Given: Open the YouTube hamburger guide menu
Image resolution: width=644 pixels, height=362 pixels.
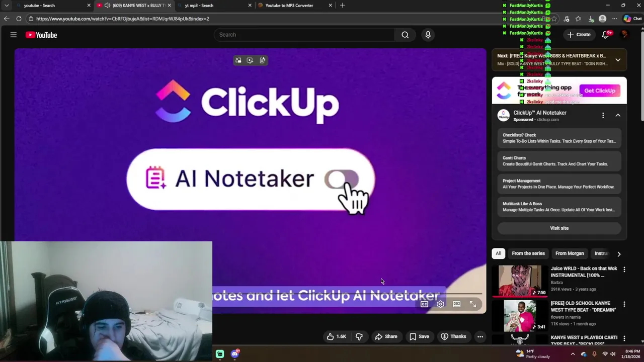Looking at the screenshot, I should click(14, 35).
